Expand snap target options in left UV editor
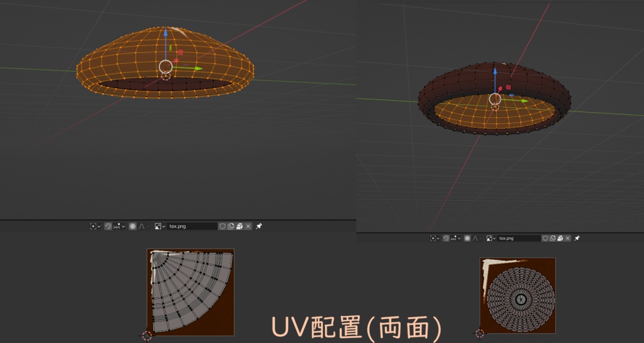Screen dimensions: 644x343 119,227
